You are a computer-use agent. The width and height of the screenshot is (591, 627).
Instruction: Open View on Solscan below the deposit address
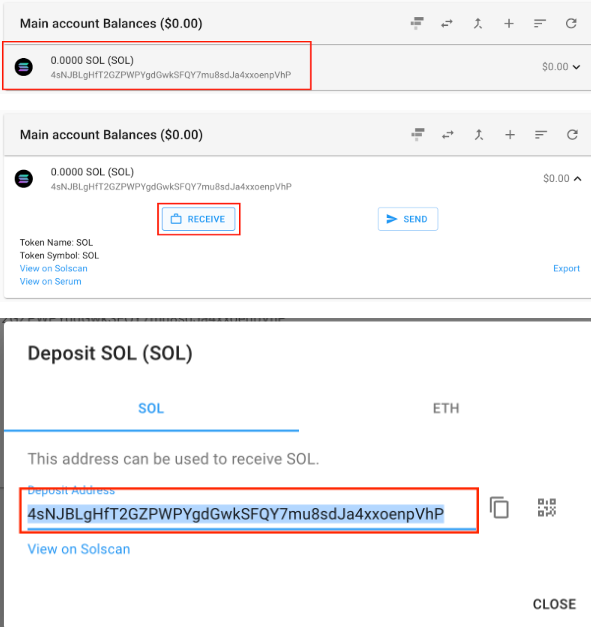[x=79, y=549]
